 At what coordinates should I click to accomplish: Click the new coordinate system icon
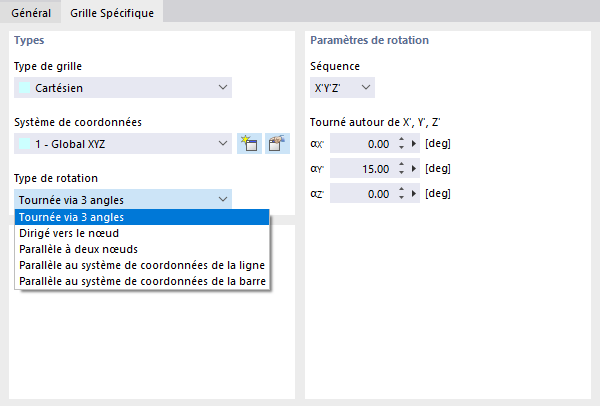click(x=249, y=144)
